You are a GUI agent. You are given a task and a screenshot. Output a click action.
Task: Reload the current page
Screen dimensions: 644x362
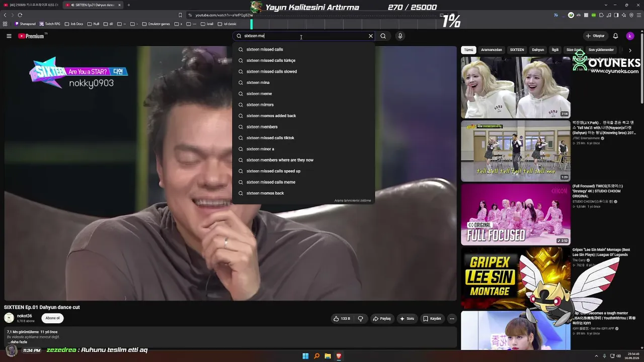20,15
